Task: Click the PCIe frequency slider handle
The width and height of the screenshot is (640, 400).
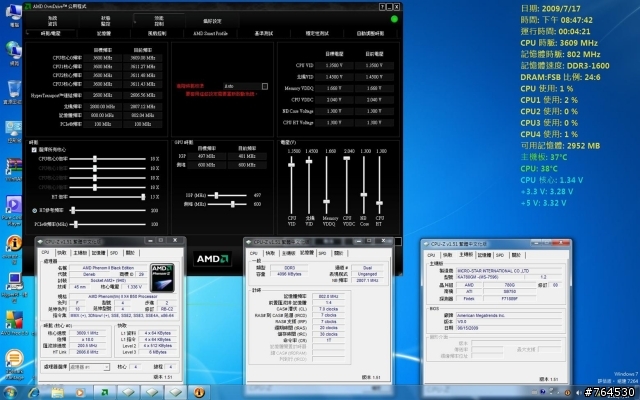Action: point(76,224)
